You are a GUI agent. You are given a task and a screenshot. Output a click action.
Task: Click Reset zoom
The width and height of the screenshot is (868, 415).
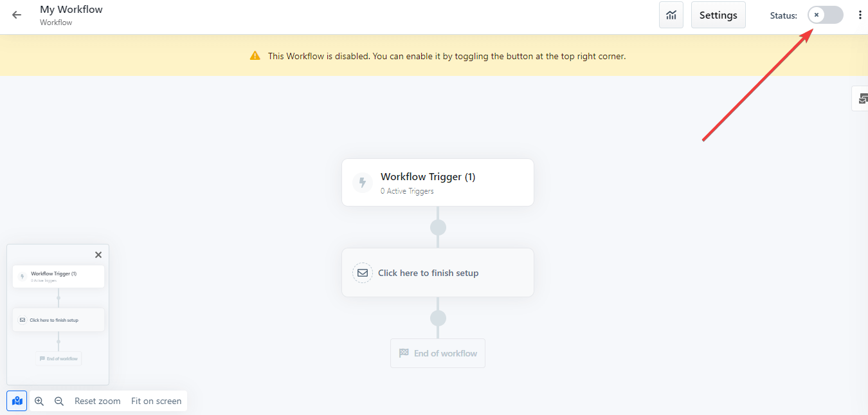[x=98, y=401]
